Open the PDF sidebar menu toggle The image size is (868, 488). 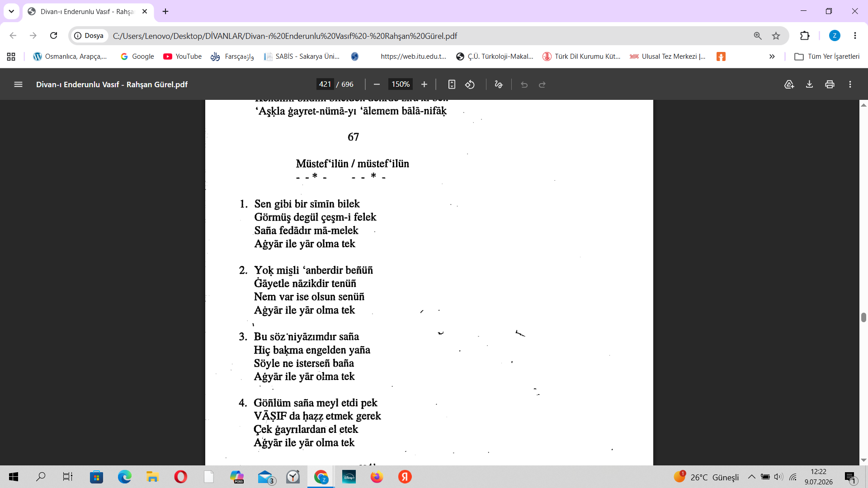pyautogui.click(x=18, y=84)
